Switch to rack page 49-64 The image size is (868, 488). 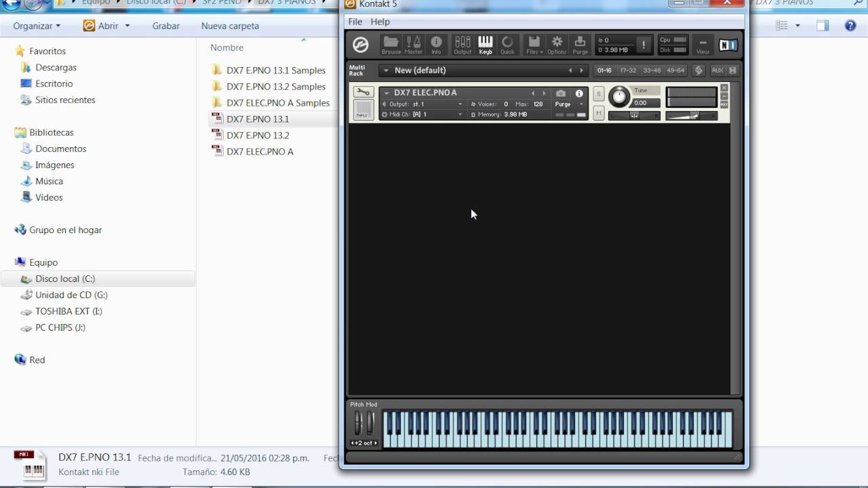(675, 70)
